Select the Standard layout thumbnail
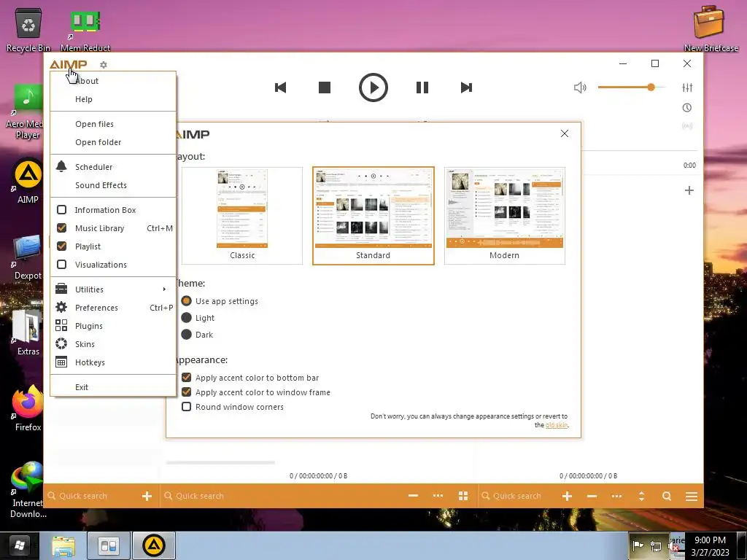This screenshot has height=560, width=747. pos(373,216)
